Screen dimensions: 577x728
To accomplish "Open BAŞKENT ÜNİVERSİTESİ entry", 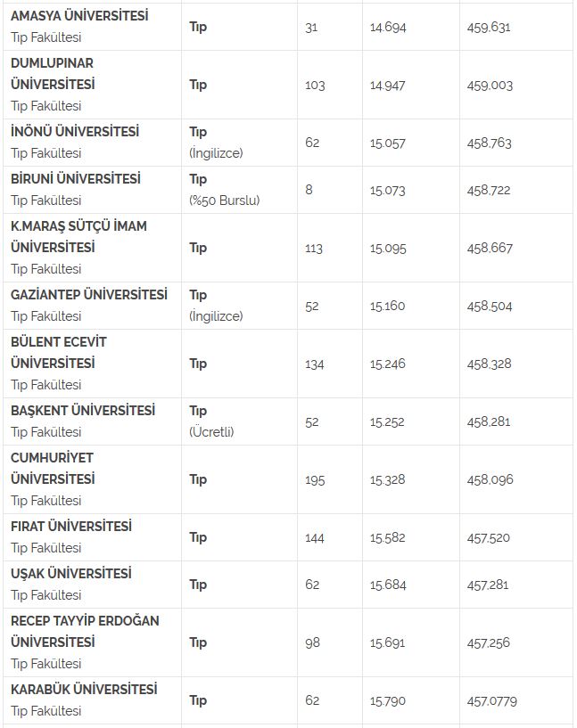I will [x=82, y=410].
